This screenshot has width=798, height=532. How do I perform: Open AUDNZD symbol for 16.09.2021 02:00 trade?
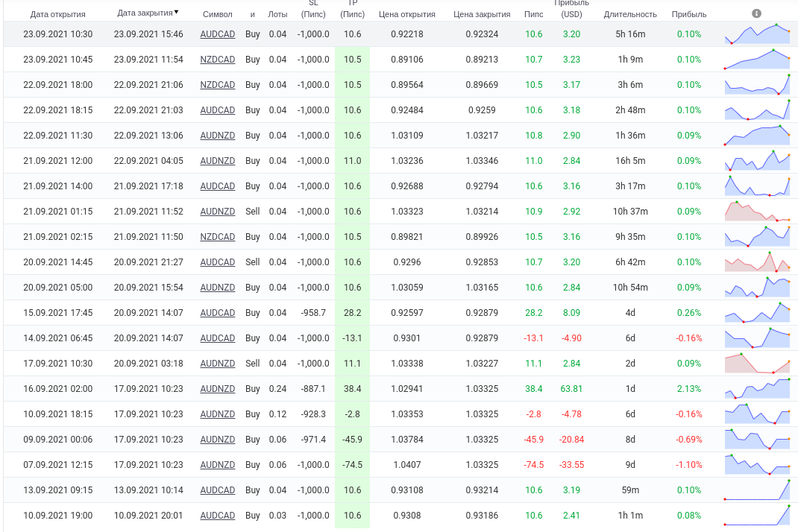[217, 389]
